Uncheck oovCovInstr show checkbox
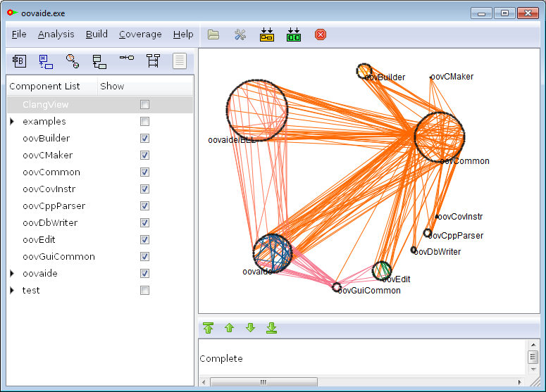 (x=144, y=189)
